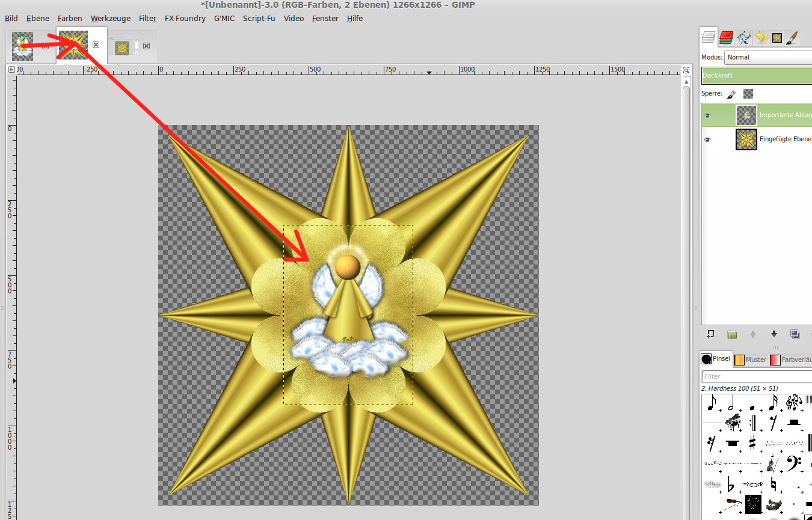Open the FX-Foundry menu
This screenshot has width=812, height=520.
click(185, 18)
